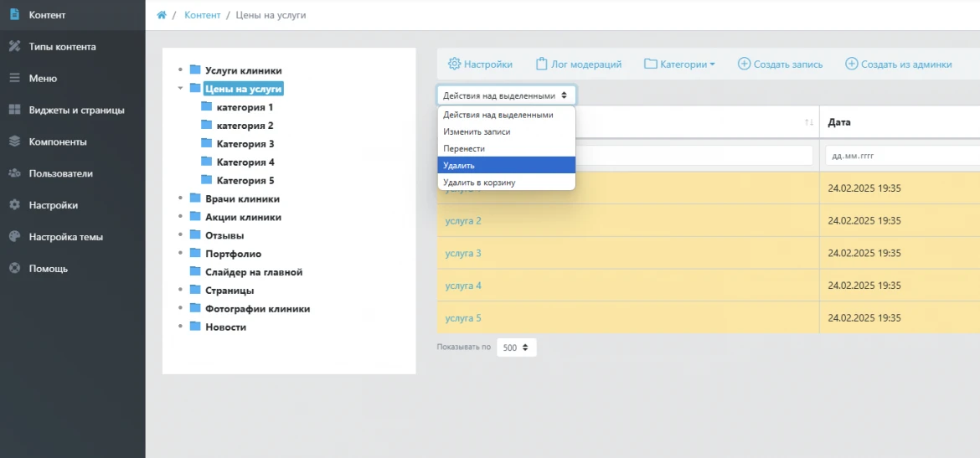This screenshot has width=980, height=458.
Task: Go to Пользователи sidebar section
Action: [x=60, y=173]
